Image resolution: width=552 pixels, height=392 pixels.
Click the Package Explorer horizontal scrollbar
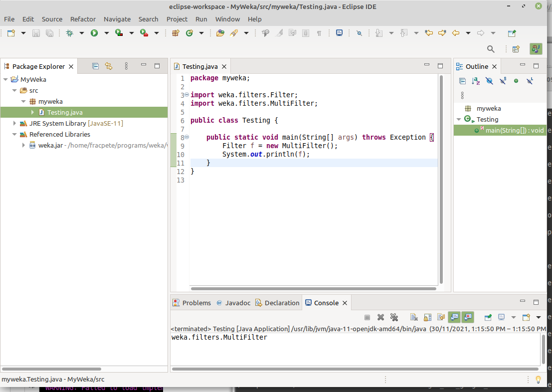[52, 369]
